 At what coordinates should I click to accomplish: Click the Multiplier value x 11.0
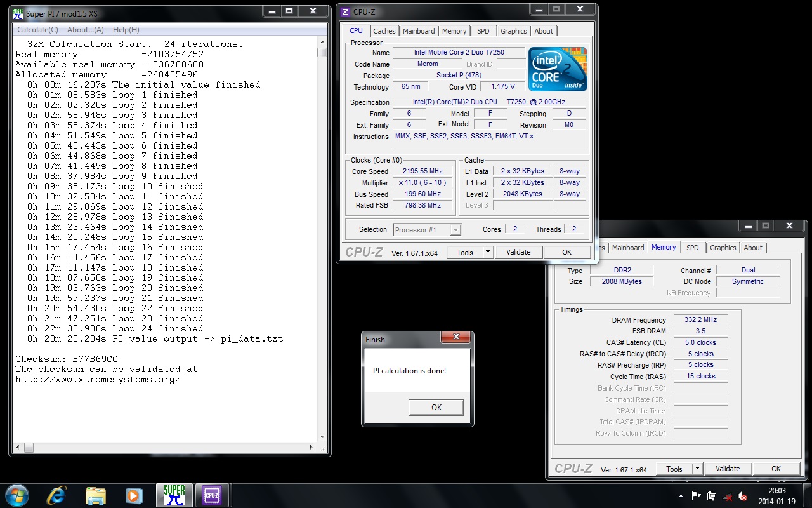point(422,183)
